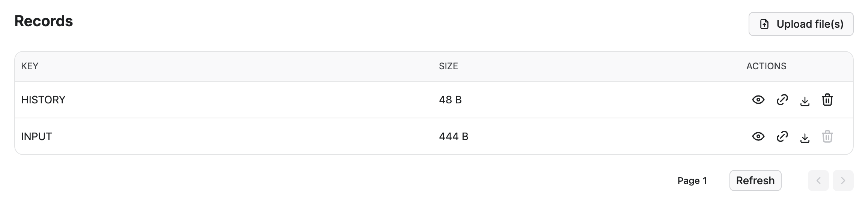Viewport: 868px width, 203px height.
Task: Download the HISTORY record
Action: tap(805, 100)
